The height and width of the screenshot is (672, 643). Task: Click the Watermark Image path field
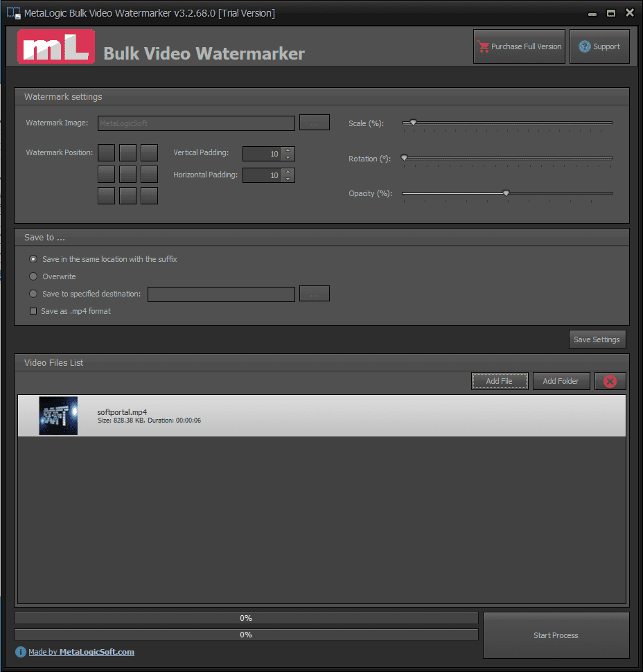coord(196,123)
